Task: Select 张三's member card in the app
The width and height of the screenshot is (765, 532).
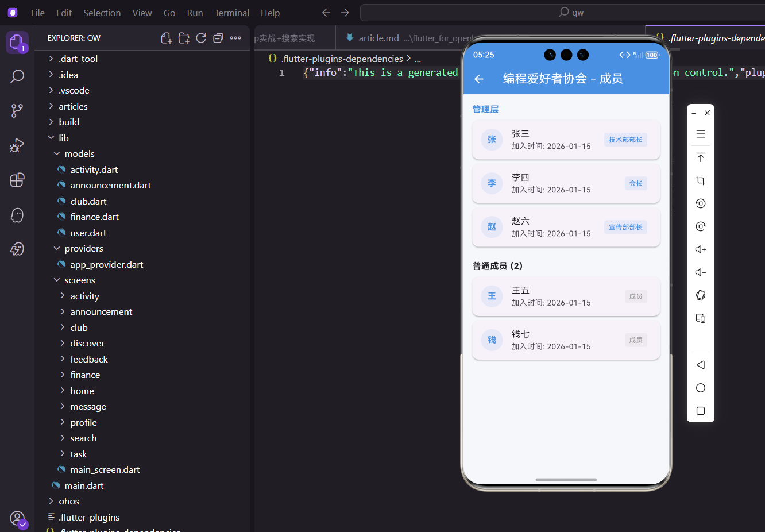Action: pos(566,140)
